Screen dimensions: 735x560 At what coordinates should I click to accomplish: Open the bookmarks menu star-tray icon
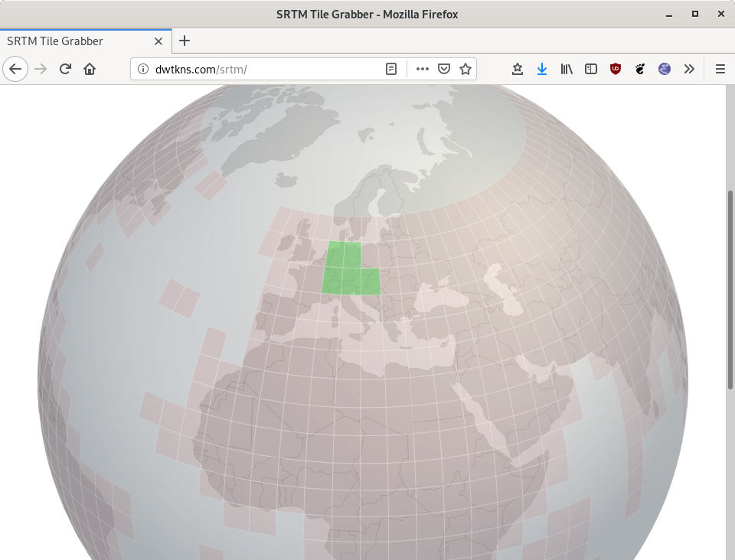point(518,70)
